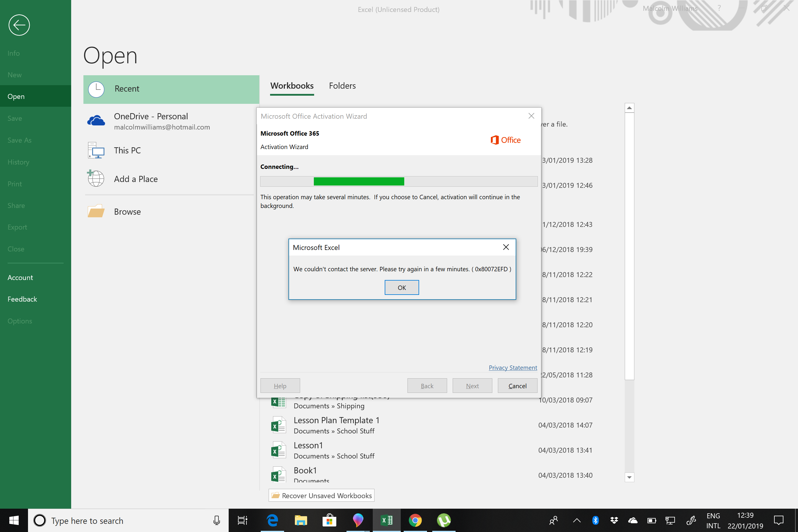Click the ENG INTL language indicator
Viewport: 798px width, 532px height.
713,520
